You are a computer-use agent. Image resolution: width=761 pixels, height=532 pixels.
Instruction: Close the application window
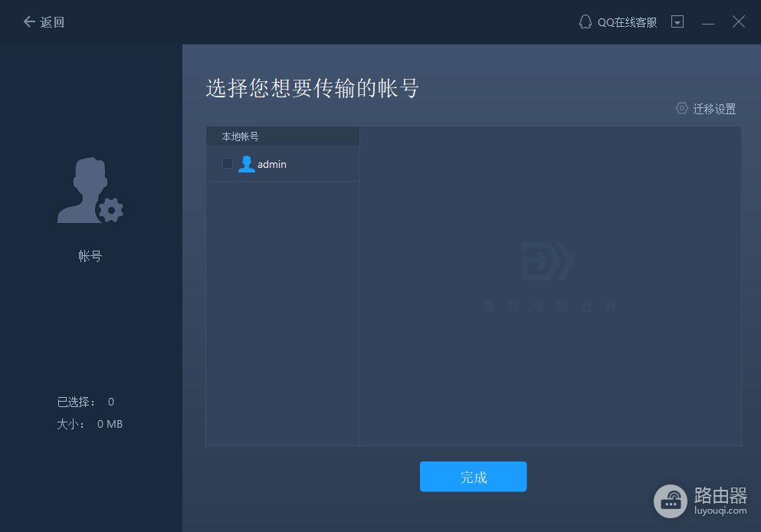739,21
